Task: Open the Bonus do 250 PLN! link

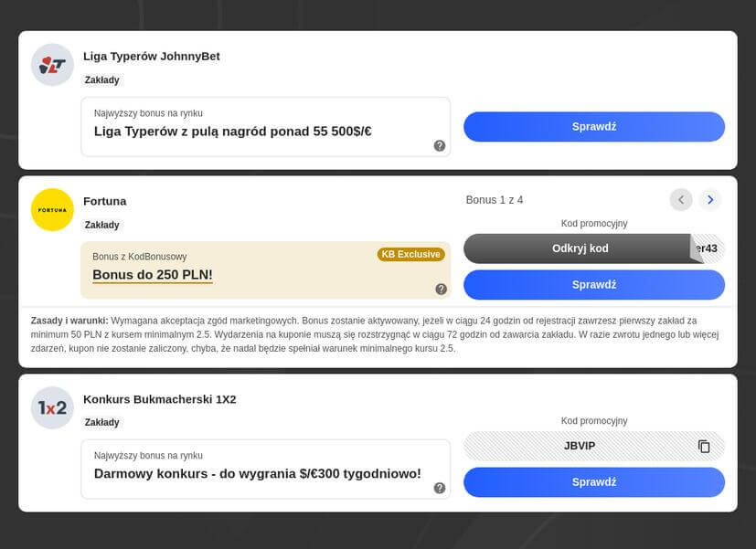Action: click(153, 275)
